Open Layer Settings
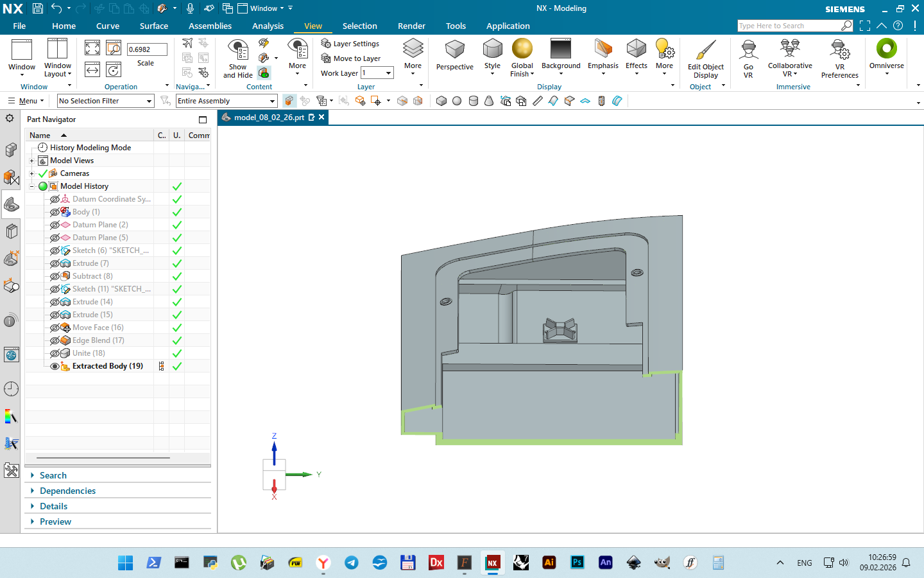 350,44
